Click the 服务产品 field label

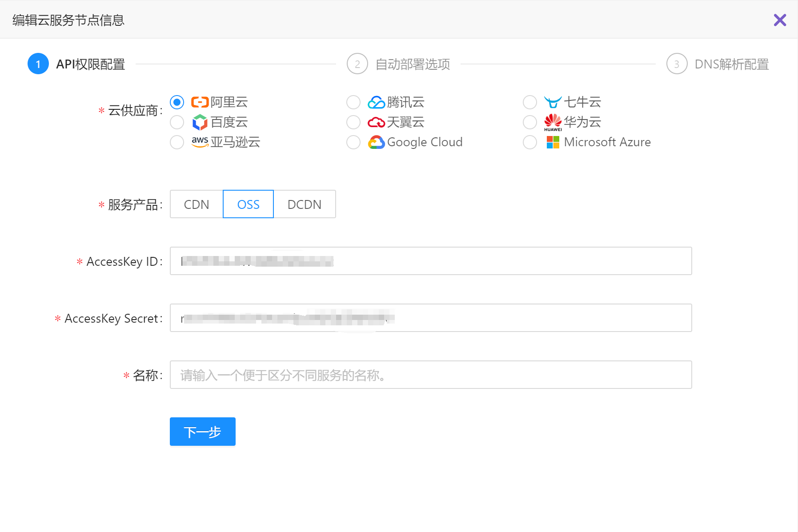132,205
